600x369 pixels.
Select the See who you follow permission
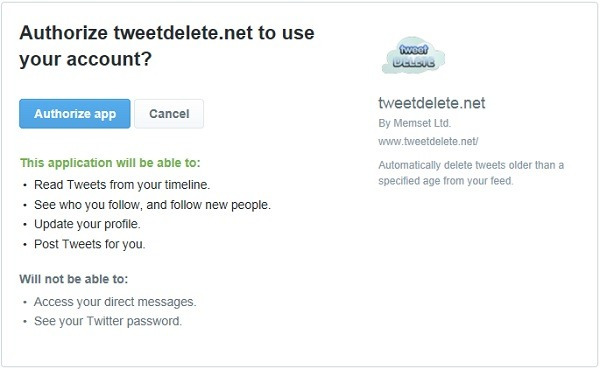(x=152, y=205)
